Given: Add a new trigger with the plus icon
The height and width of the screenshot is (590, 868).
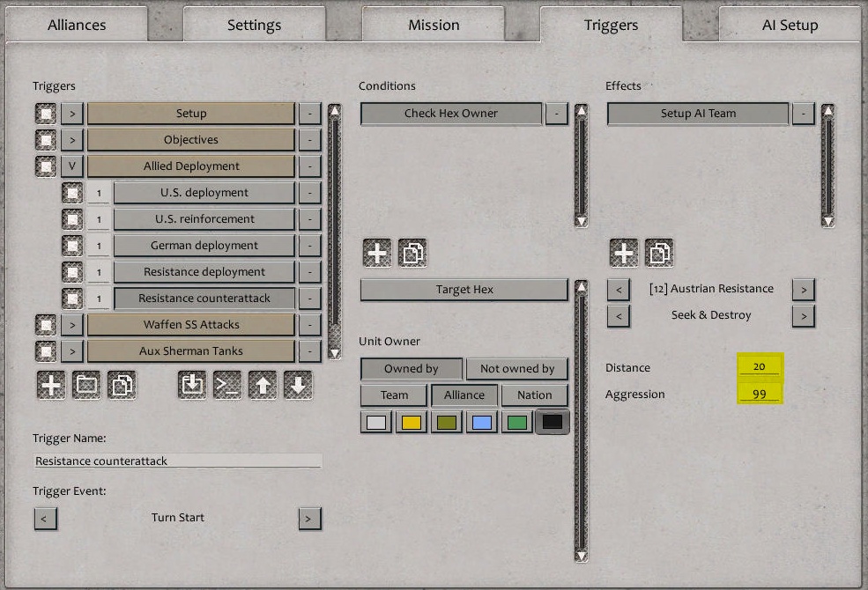Looking at the screenshot, I should (x=50, y=386).
